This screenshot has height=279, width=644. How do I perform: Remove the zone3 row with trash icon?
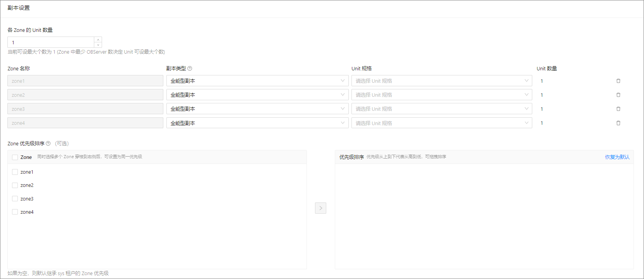click(618, 109)
